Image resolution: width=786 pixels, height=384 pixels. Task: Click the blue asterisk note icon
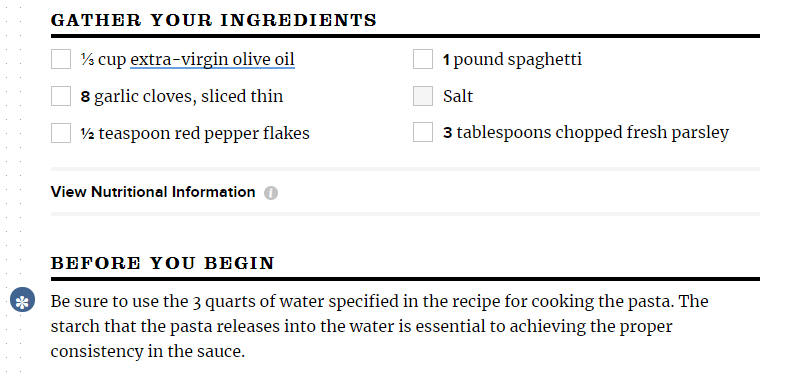click(x=23, y=300)
